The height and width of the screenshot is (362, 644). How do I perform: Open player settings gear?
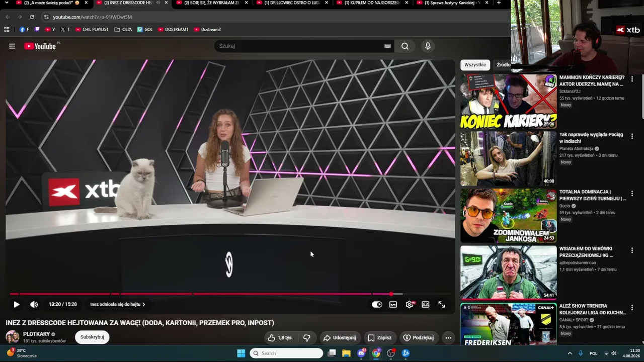coord(410,304)
